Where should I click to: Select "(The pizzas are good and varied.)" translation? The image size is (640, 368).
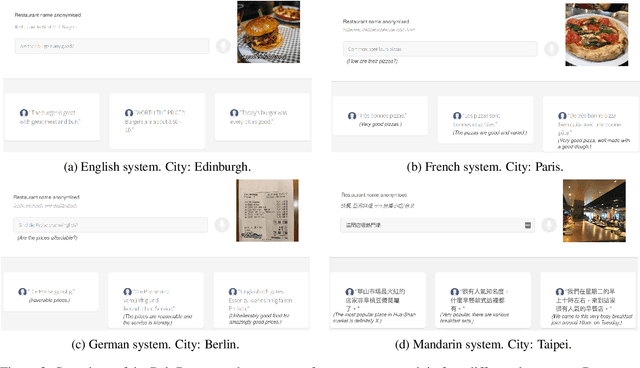489,133
